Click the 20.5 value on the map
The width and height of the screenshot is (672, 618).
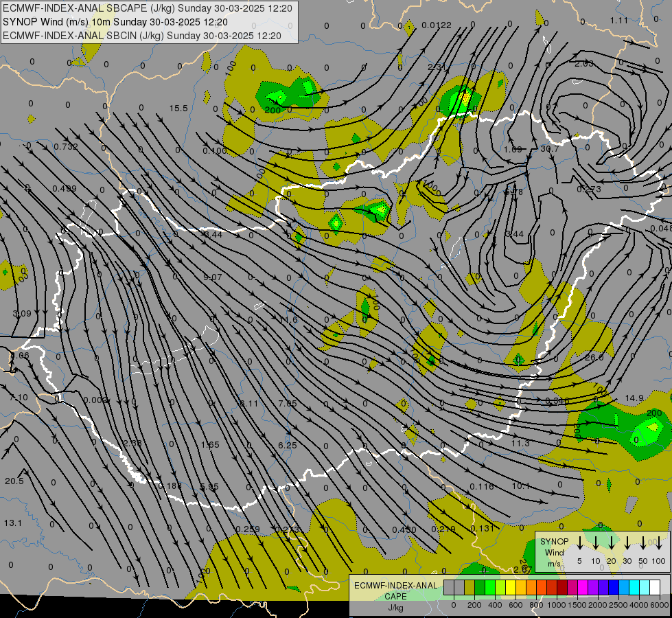[x=14, y=481]
